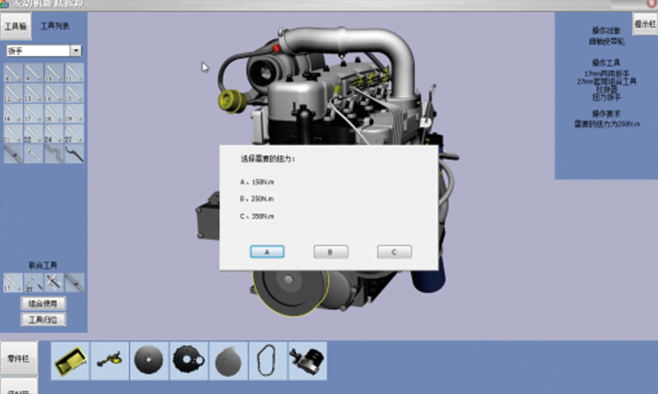Choose answer A in torque dialog
This screenshot has height=394, width=658.
(267, 252)
